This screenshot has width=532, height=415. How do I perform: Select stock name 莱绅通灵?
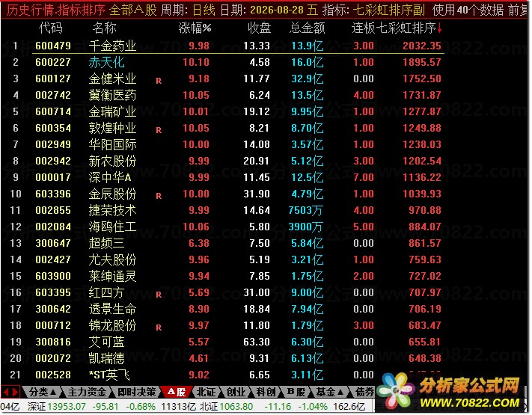(x=112, y=276)
